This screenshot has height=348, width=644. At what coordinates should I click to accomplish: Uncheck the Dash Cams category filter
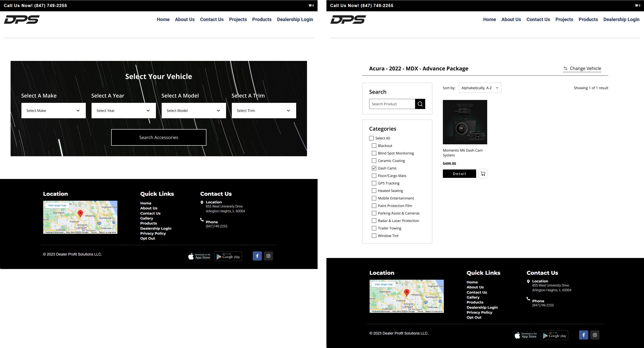click(374, 168)
